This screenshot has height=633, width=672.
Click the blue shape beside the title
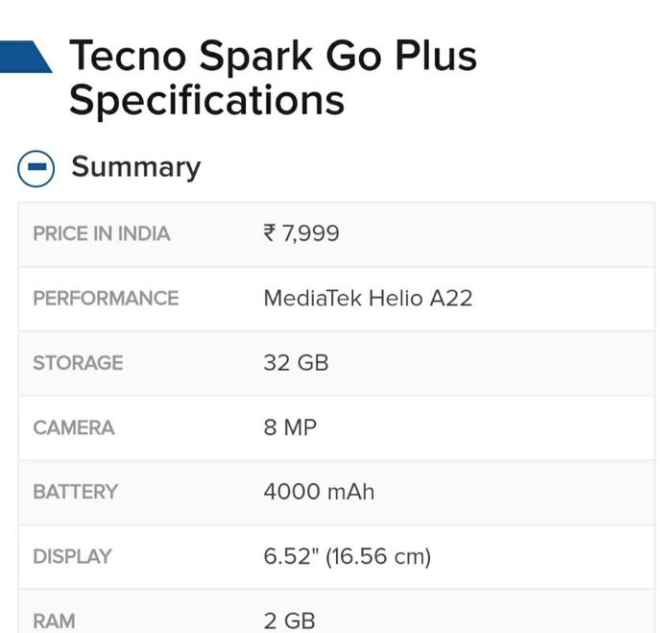(x=26, y=57)
